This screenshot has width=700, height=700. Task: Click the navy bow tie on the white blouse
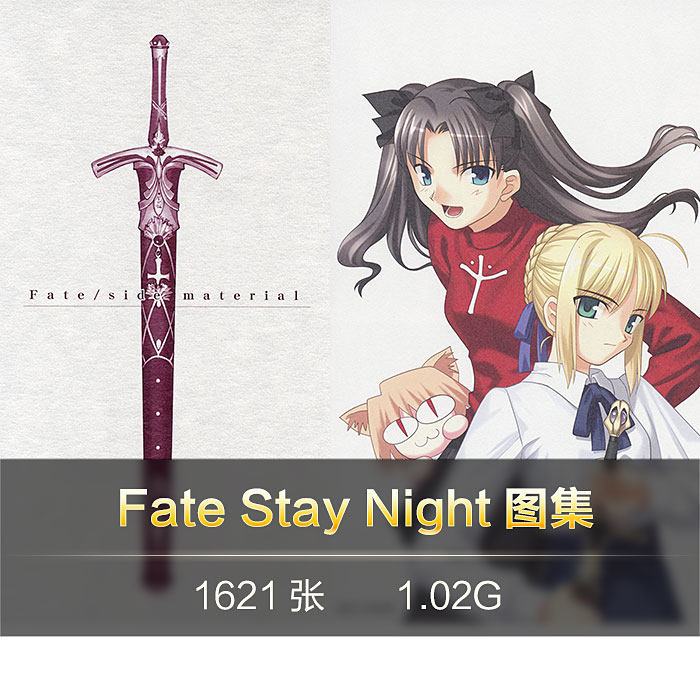click(597, 413)
